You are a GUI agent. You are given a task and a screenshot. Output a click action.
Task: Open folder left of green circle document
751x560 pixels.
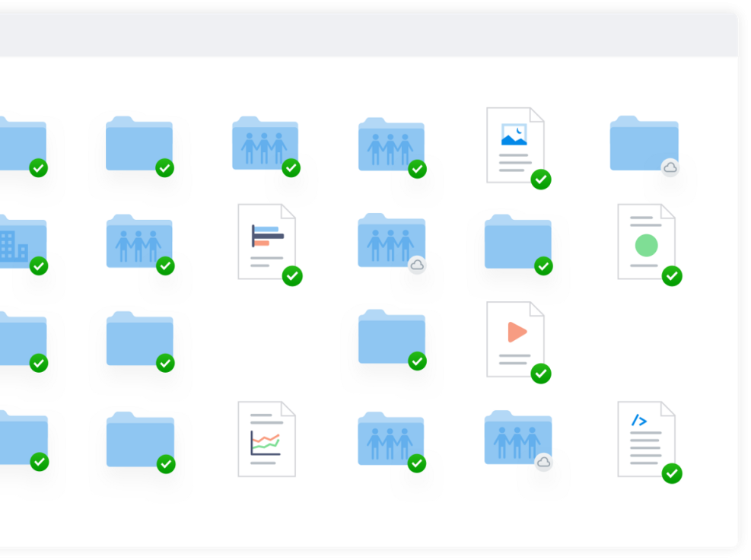[x=517, y=242]
